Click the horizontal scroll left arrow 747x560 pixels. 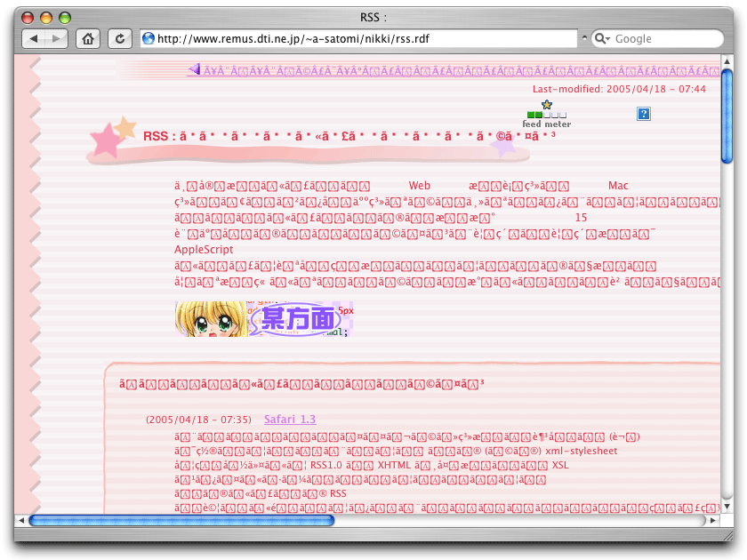21,521
